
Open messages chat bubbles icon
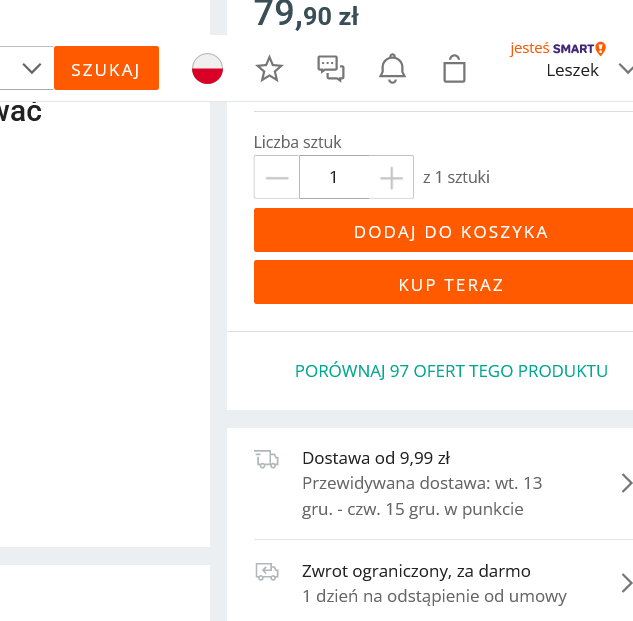331,68
